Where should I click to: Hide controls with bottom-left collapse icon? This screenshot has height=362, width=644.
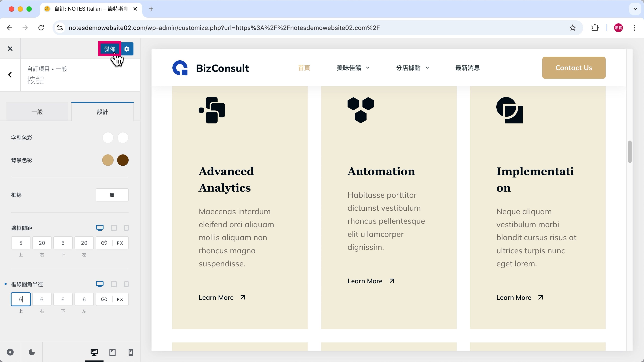point(10,352)
